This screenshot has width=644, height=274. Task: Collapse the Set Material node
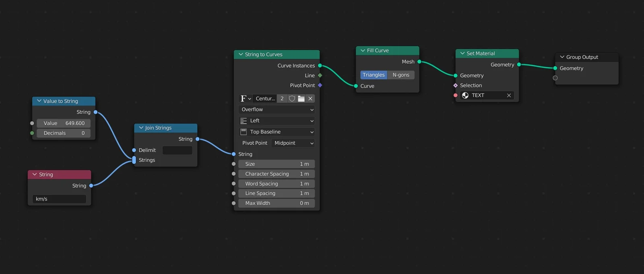point(462,53)
